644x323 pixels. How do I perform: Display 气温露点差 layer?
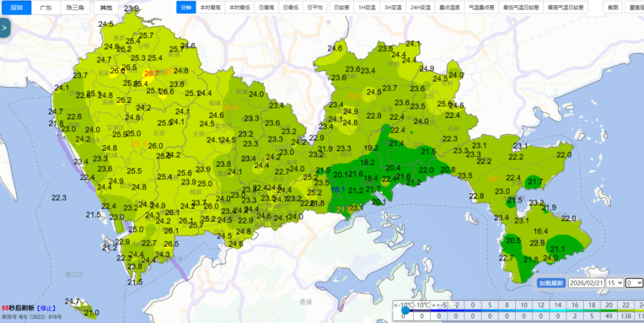[x=482, y=7]
